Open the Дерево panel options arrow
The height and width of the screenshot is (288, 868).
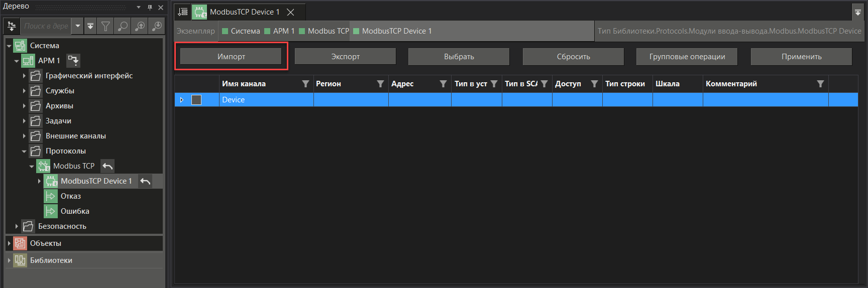(x=139, y=7)
